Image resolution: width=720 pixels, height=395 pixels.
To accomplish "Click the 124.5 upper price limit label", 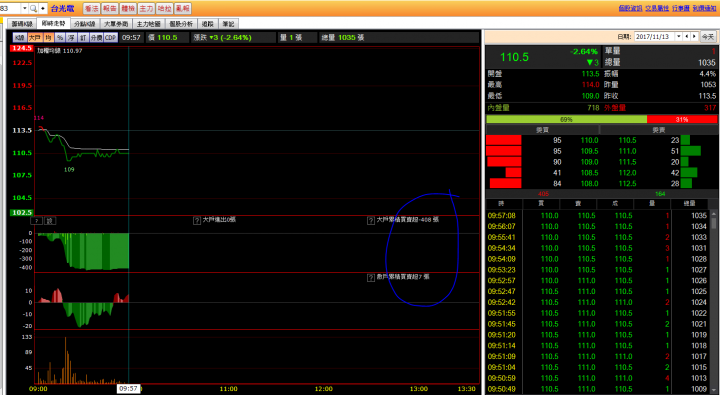I will (22, 48).
